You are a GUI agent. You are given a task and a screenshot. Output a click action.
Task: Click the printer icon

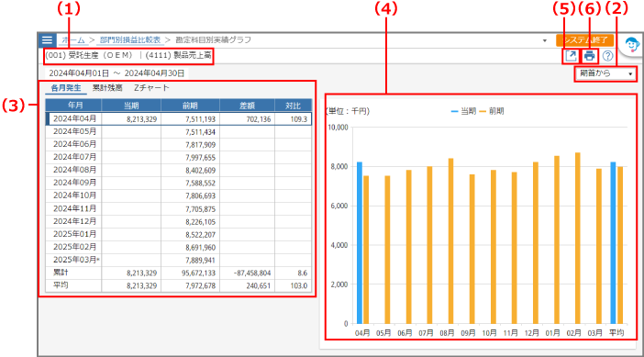pos(589,56)
